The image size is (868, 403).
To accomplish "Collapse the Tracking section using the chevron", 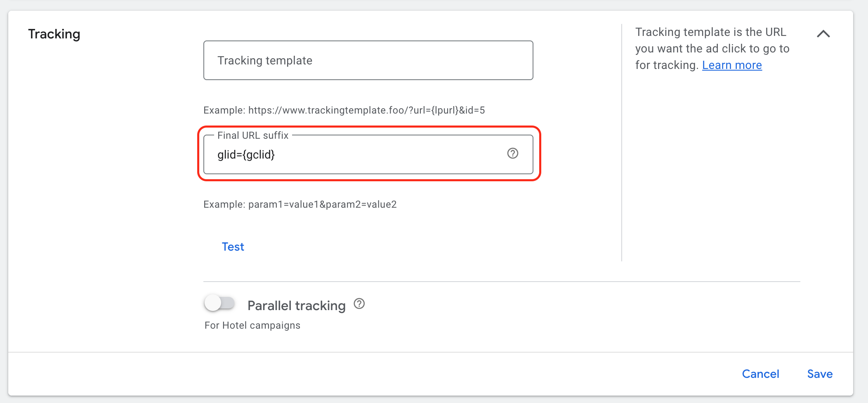I will (823, 34).
